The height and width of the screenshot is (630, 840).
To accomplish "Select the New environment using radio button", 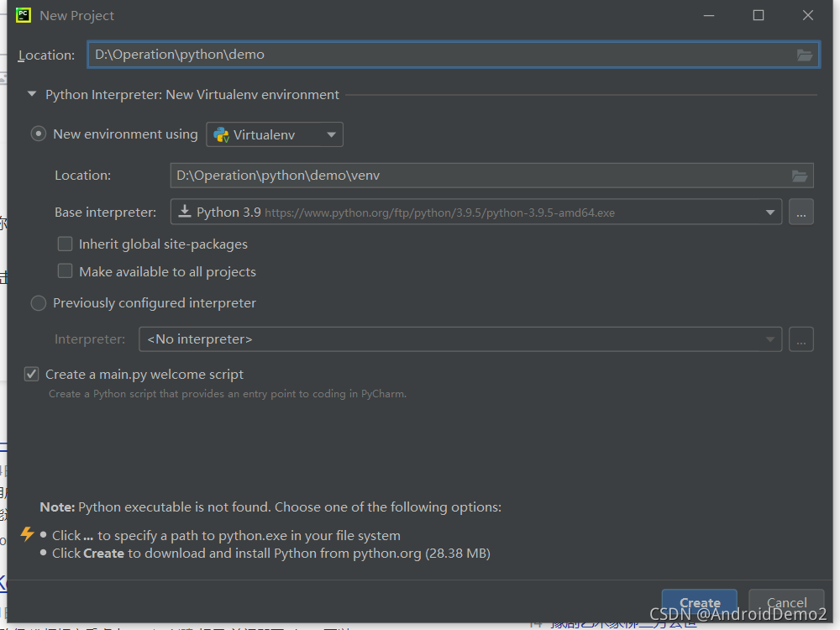I will [x=38, y=134].
